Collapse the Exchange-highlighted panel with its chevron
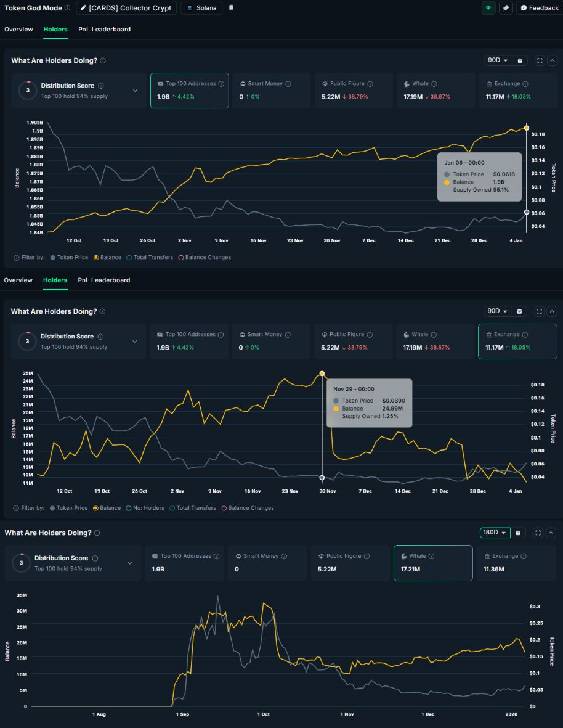563x728 pixels. click(552, 311)
